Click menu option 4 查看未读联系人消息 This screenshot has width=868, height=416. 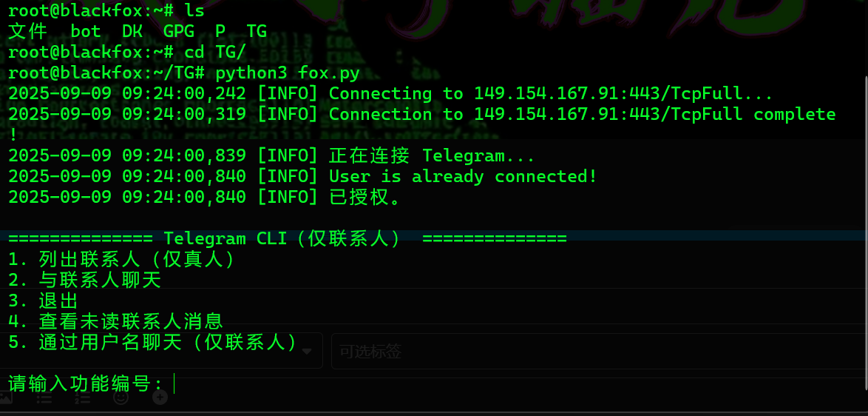116,321
